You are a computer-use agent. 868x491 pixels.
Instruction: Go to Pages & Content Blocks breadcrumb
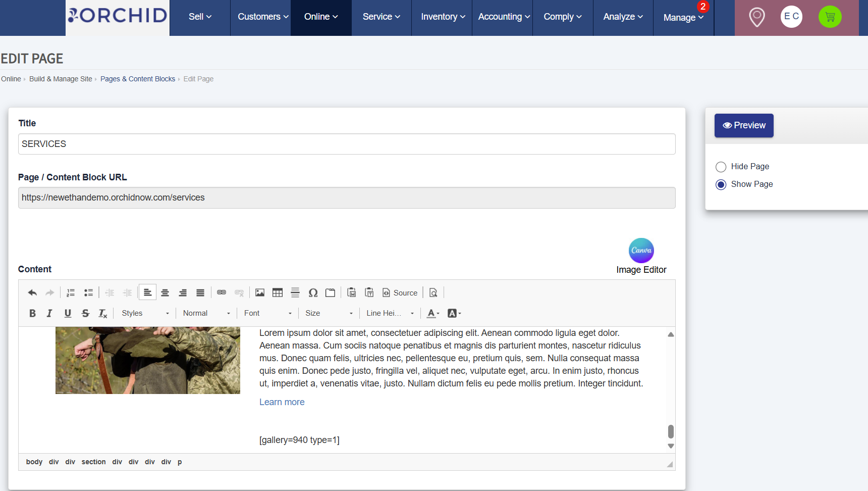pos(138,79)
